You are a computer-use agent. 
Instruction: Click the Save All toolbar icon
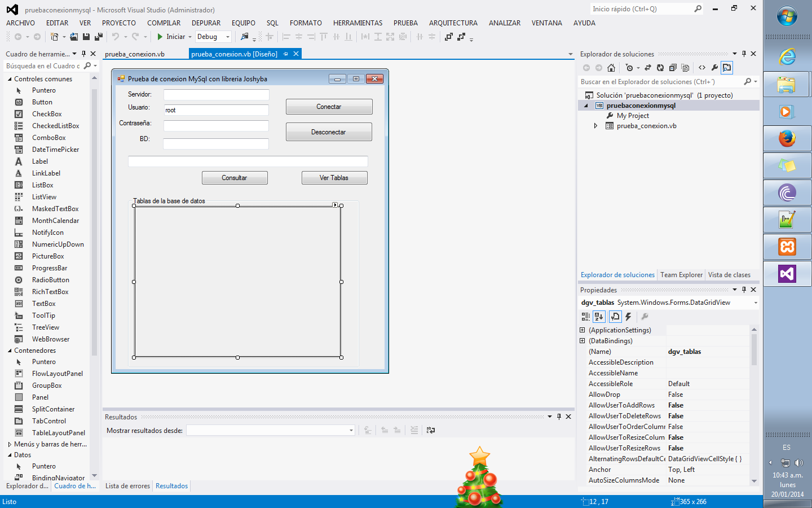(x=98, y=37)
